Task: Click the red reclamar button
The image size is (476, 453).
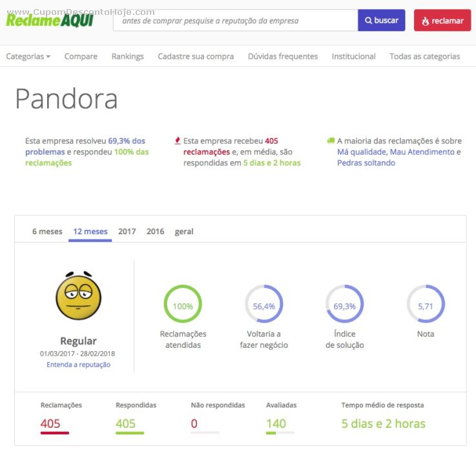Action: (x=442, y=20)
